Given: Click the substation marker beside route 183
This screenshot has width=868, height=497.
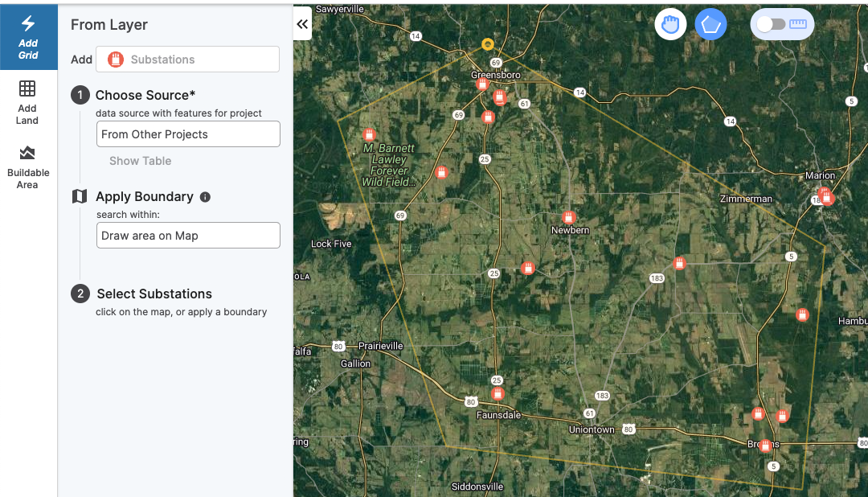Looking at the screenshot, I should click(679, 263).
